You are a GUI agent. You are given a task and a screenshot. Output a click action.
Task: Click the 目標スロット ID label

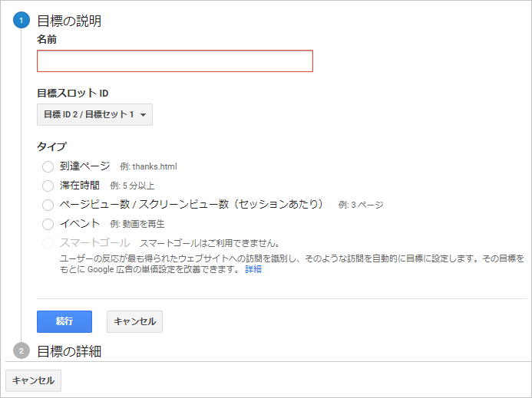(73, 93)
